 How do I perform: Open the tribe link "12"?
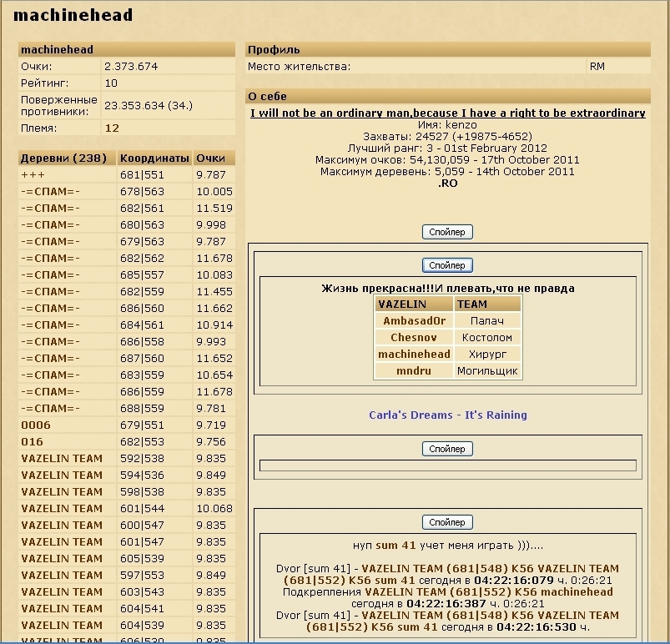(112, 128)
